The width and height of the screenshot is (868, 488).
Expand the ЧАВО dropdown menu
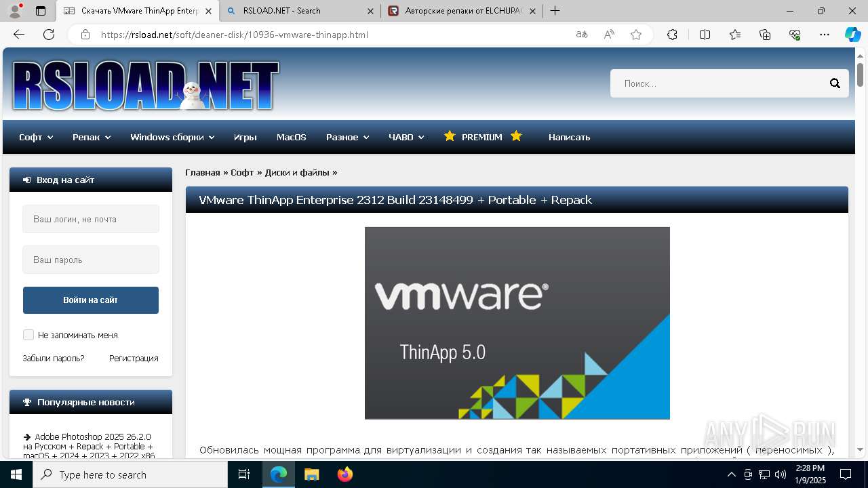pyautogui.click(x=406, y=137)
